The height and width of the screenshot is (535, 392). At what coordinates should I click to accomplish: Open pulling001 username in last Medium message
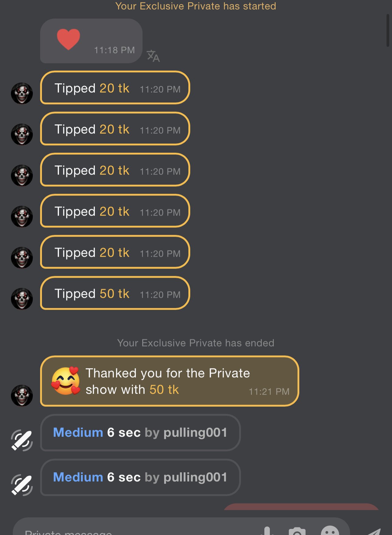click(195, 477)
